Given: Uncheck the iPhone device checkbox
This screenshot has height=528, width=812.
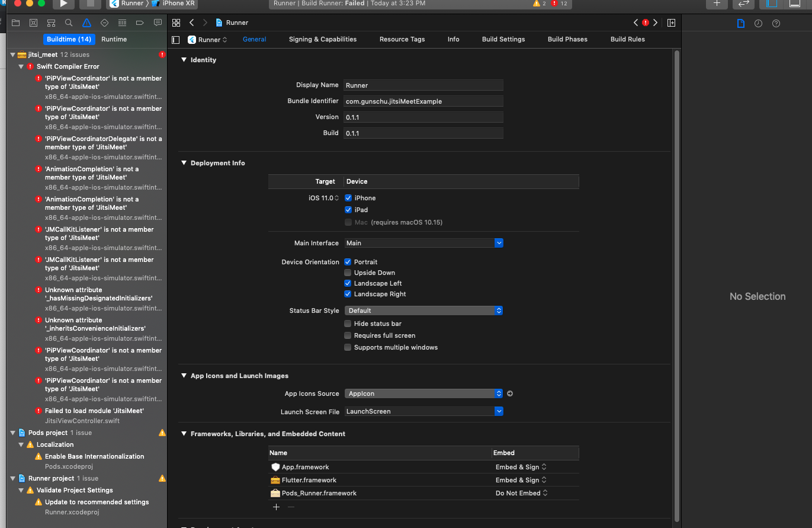Looking at the screenshot, I should click(x=348, y=198).
